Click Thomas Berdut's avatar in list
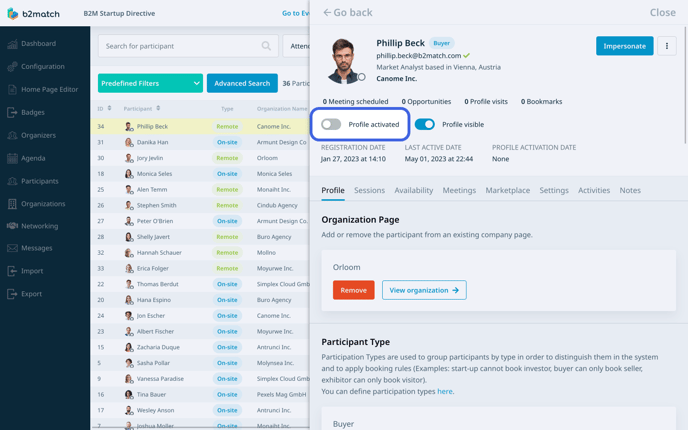 [x=129, y=284]
